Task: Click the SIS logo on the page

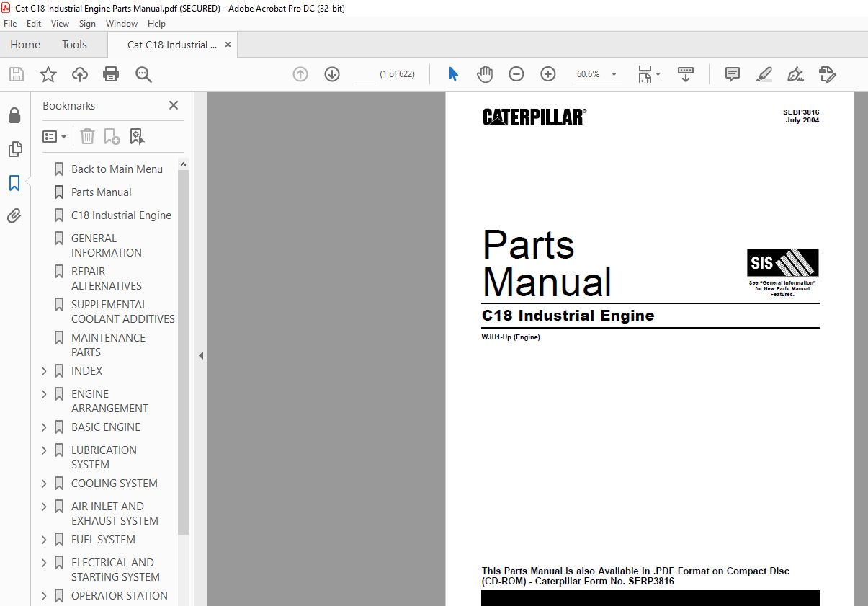Action: coord(782,263)
